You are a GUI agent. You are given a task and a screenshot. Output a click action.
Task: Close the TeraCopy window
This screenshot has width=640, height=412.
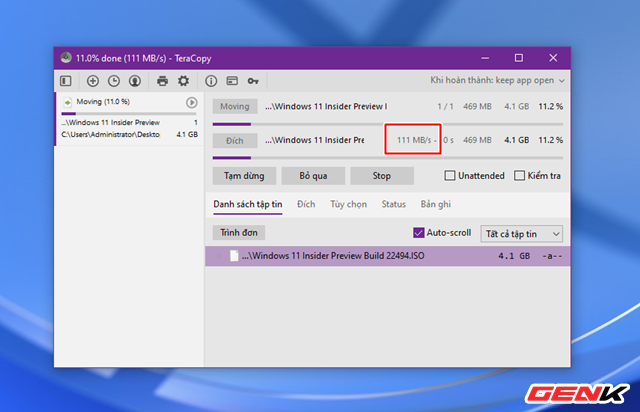click(x=553, y=58)
